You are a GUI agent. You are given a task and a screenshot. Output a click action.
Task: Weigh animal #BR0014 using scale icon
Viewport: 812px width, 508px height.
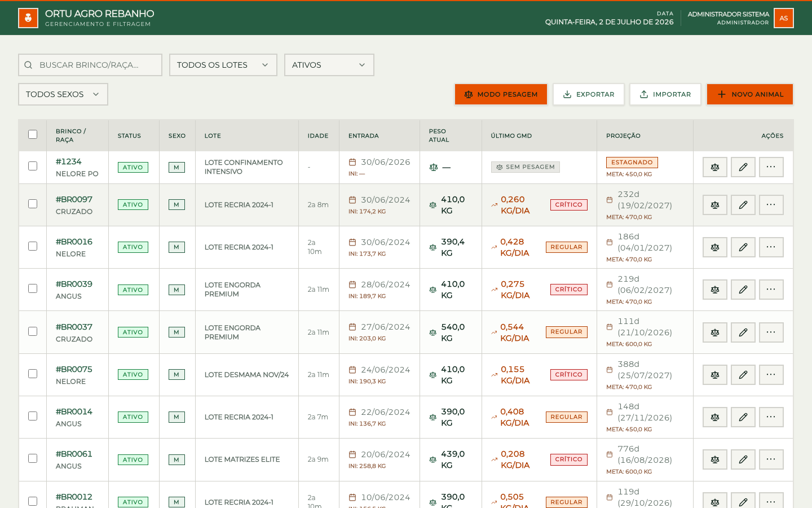coord(715,417)
